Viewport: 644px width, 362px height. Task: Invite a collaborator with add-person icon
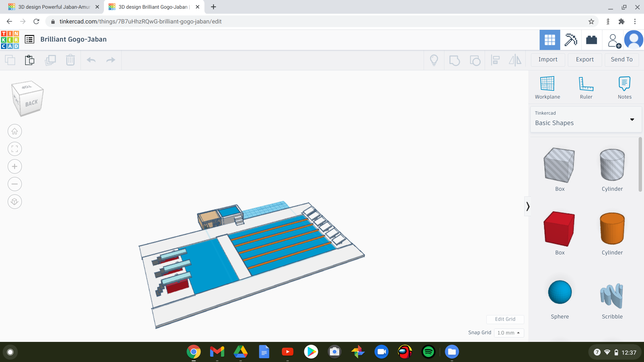[x=614, y=41]
